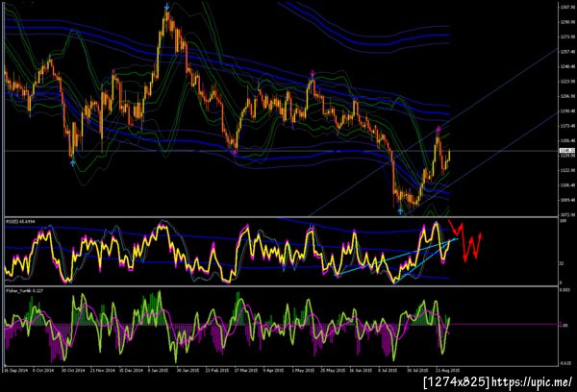Click the 1257 price level on axis

pyautogui.click(x=567, y=52)
